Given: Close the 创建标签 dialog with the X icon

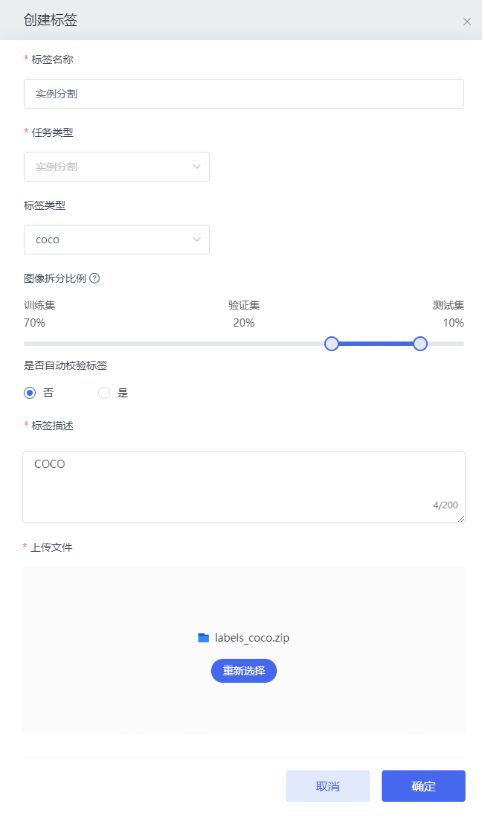Looking at the screenshot, I should tap(467, 21).
